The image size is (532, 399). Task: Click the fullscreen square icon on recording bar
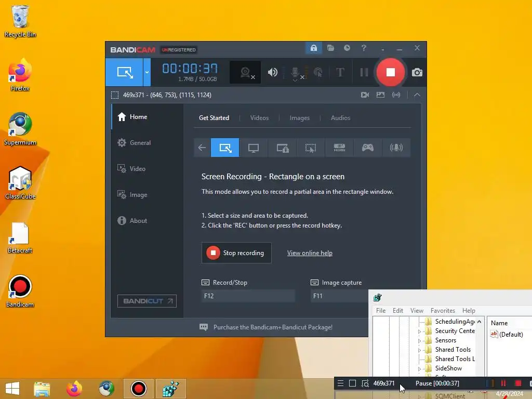pyautogui.click(x=353, y=383)
